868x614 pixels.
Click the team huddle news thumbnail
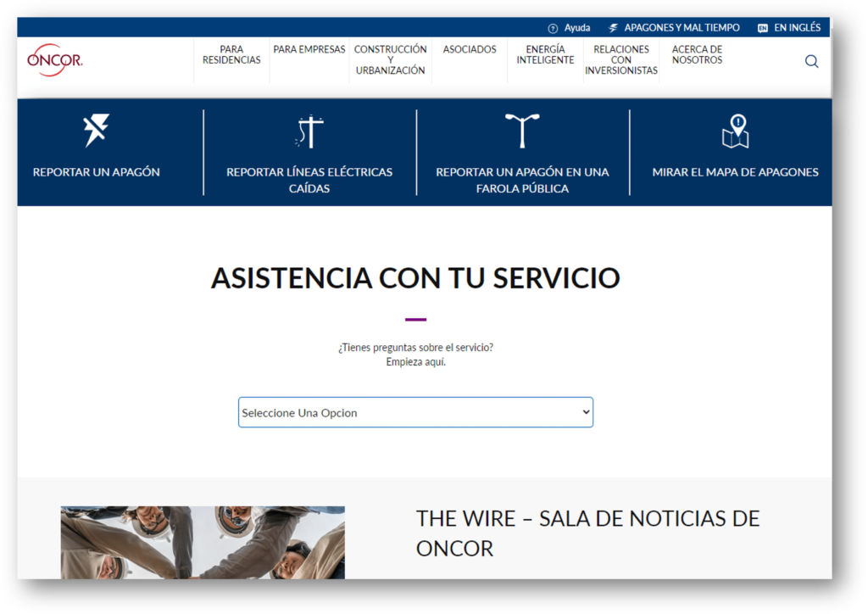pos(203,543)
